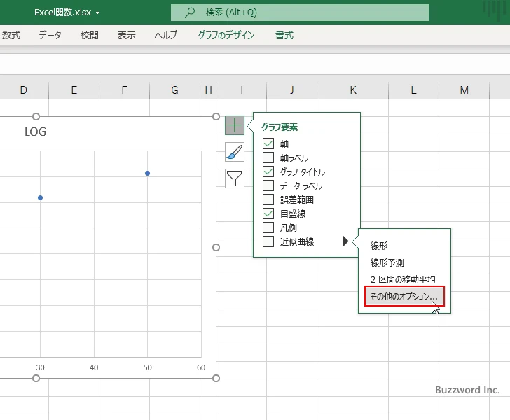Viewport: 510px width, 420px height.
Task: Switch to the 書式 tab
Action: 284,35
